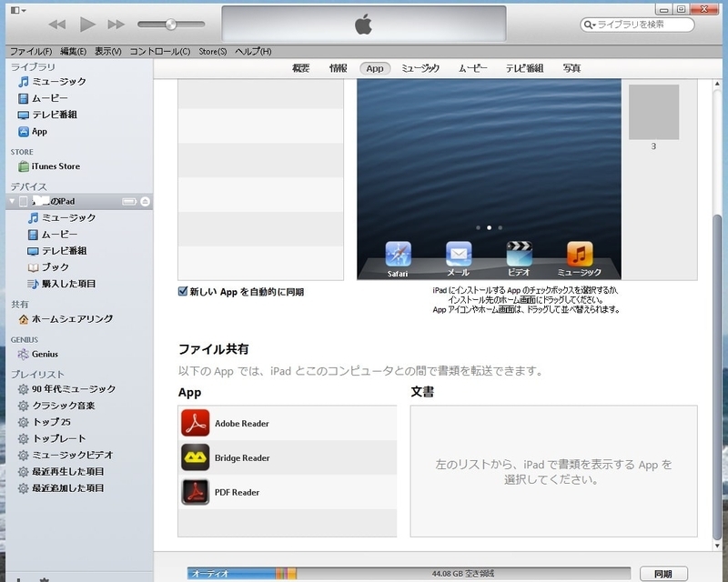Image resolution: width=728 pixels, height=582 pixels.
Task: Click Safari icon in iPad dock
Action: click(x=398, y=254)
